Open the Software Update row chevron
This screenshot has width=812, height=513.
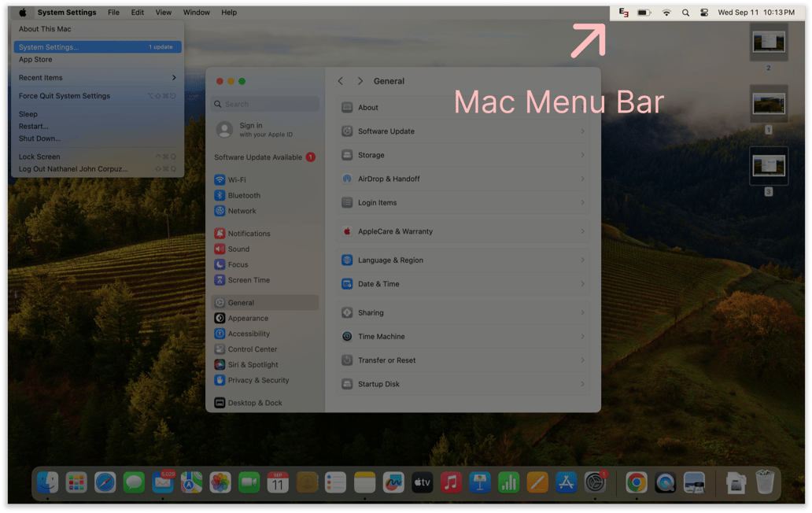(582, 131)
